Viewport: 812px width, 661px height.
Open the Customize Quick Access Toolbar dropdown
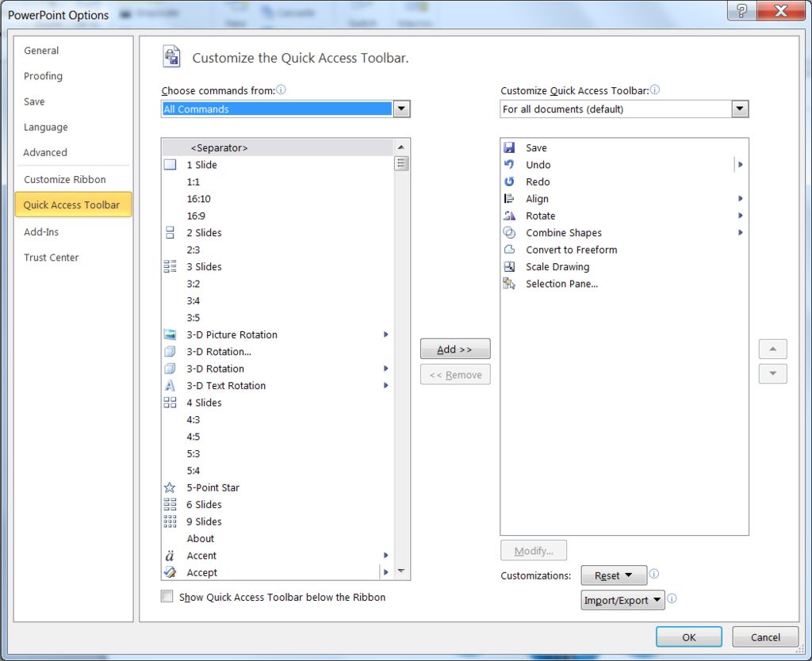[740, 109]
